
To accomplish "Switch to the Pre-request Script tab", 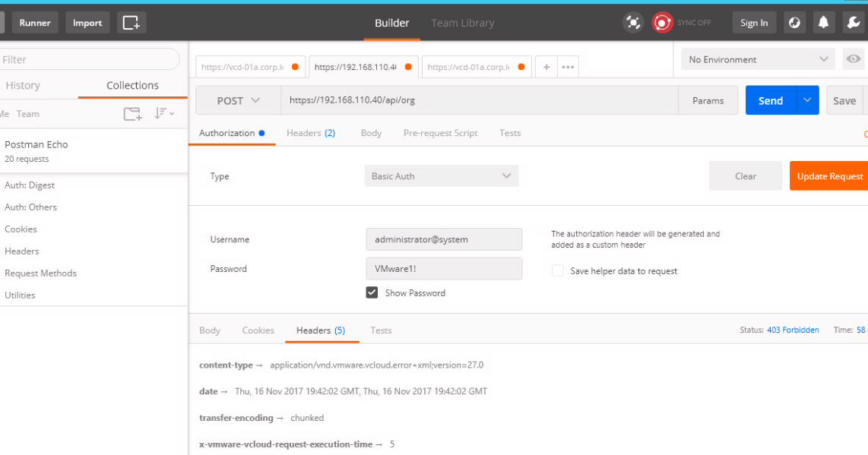I will pos(440,133).
